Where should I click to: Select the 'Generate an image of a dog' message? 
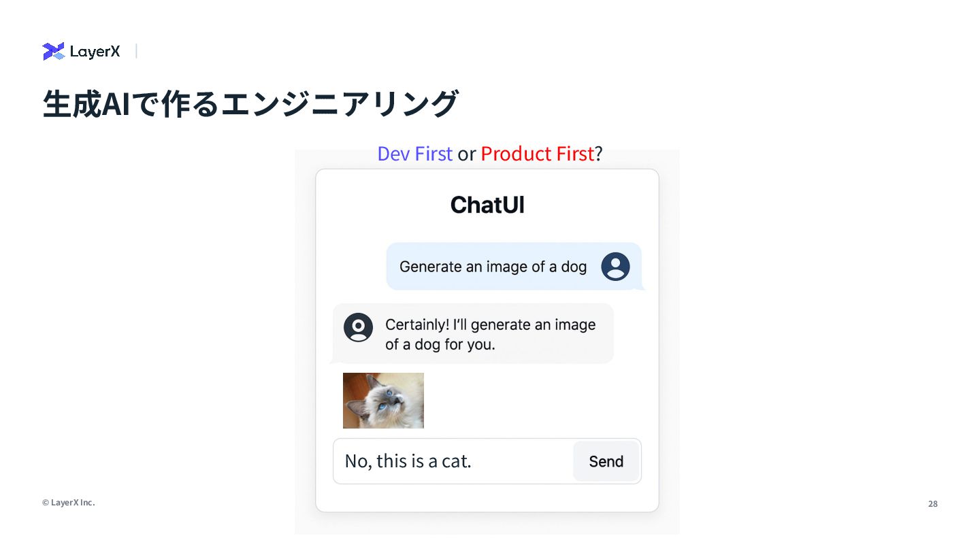[x=493, y=267]
